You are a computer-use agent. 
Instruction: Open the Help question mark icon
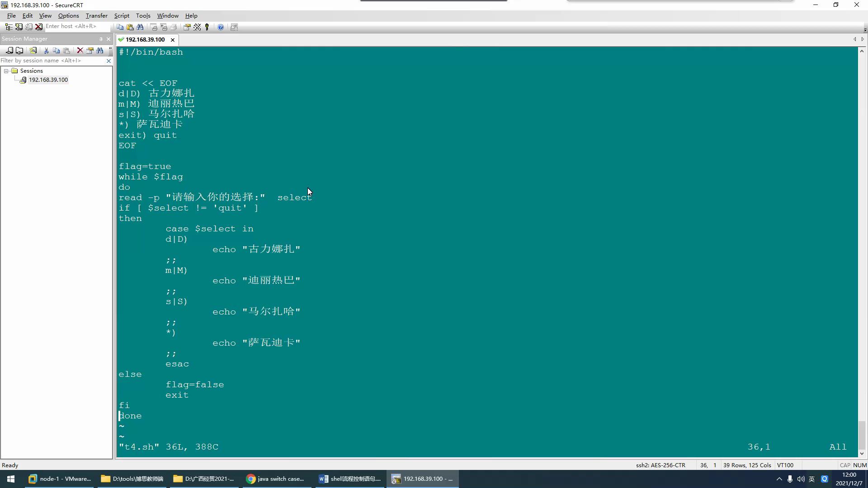pyautogui.click(x=221, y=27)
